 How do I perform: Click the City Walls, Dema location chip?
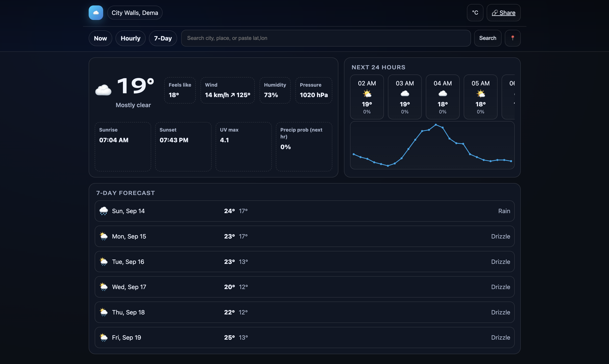[x=135, y=13]
